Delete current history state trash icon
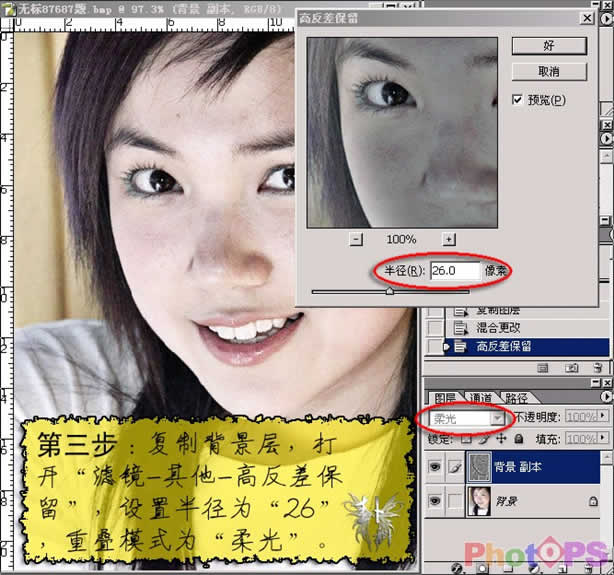Image resolution: width=614 pixels, height=575 pixels. point(598,368)
